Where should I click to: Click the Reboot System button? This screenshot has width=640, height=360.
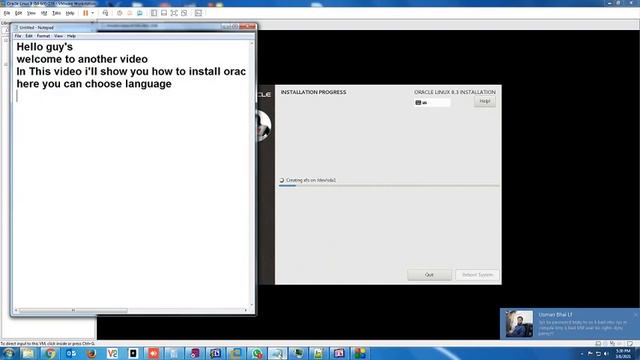tap(477, 275)
